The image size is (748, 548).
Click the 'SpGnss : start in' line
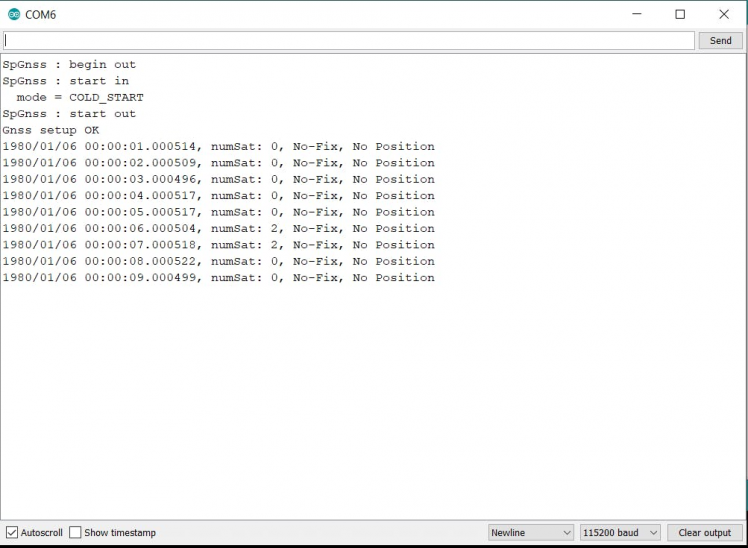(66, 81)
